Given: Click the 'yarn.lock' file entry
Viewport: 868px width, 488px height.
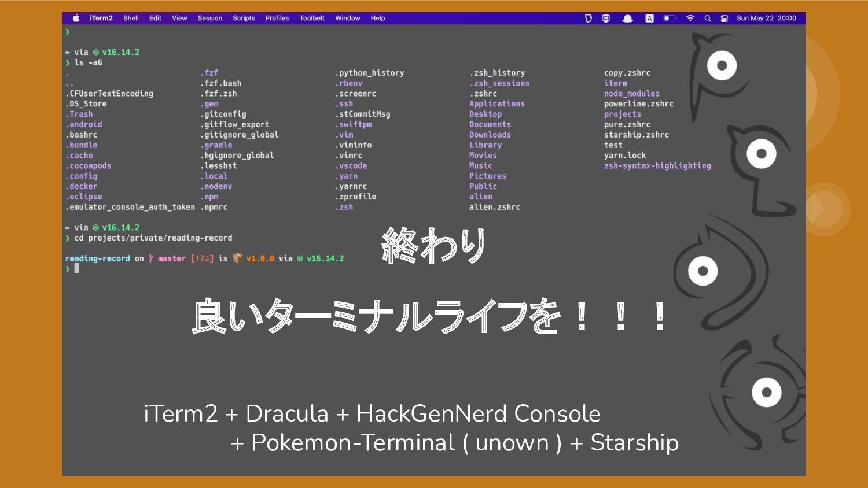Looking at the screenshot, I should pyautogui.click(x=625, y=156).
